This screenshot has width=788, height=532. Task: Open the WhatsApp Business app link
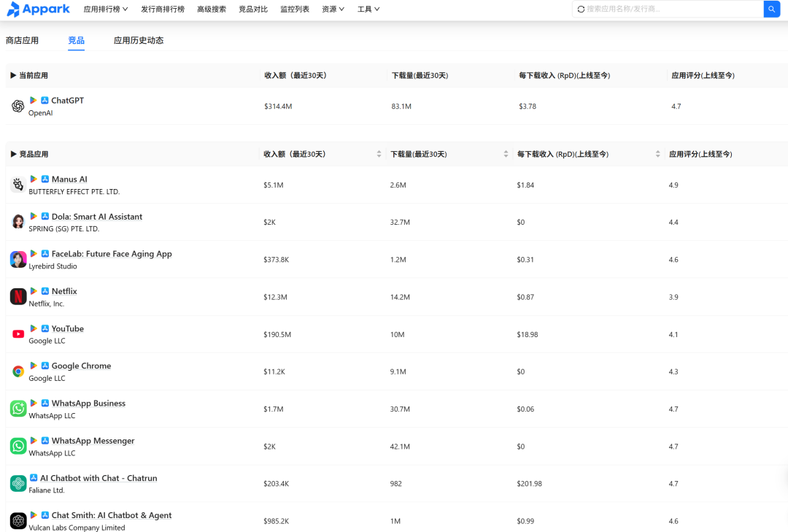tap(88, 404)
